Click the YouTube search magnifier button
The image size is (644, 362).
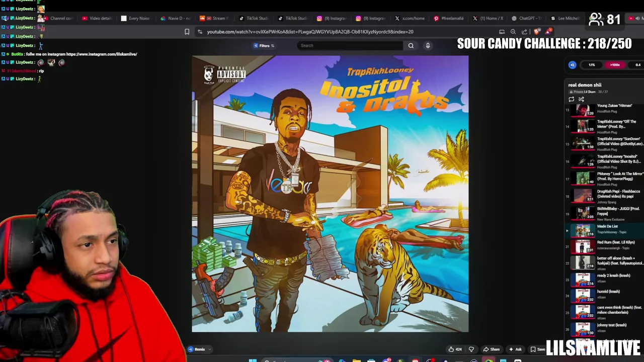(x=411, y=46)
